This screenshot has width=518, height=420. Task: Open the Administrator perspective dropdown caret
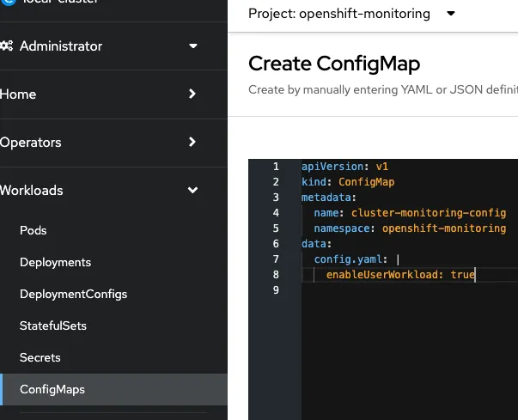click(x=193, y=46)
